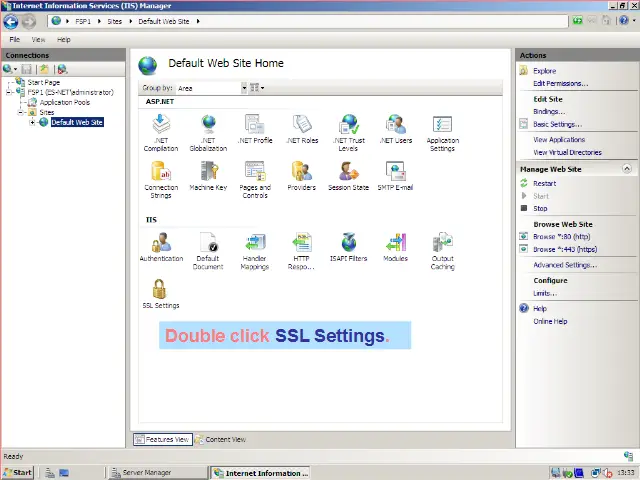The image size is (640, 480).
Task: Click the Windows Start button
Action: [17, 473]
